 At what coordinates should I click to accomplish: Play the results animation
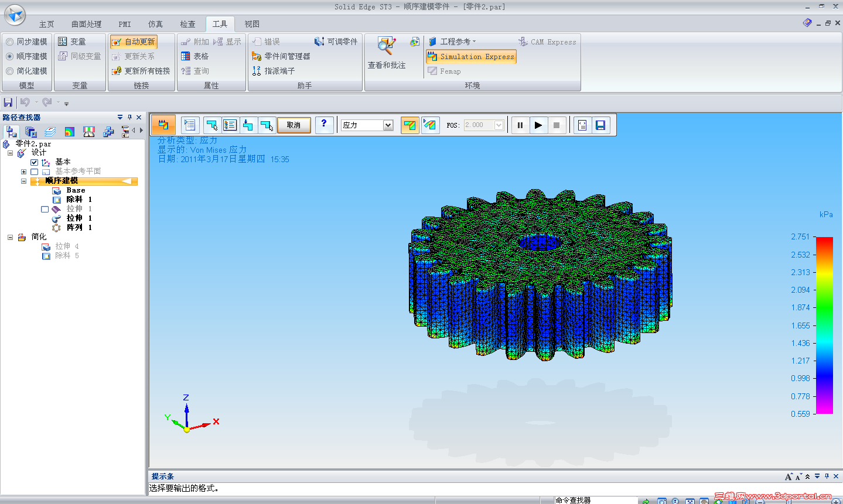click(x=538, y=125)
